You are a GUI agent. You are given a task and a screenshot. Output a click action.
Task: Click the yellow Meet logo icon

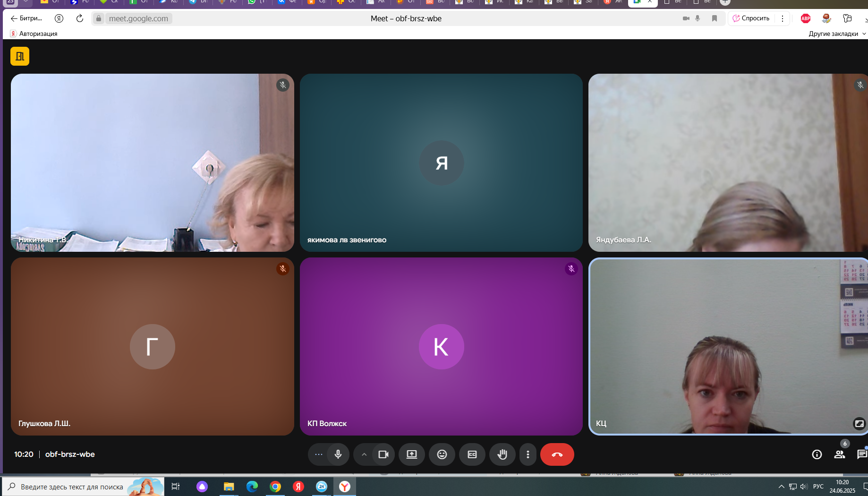point(20,56)
